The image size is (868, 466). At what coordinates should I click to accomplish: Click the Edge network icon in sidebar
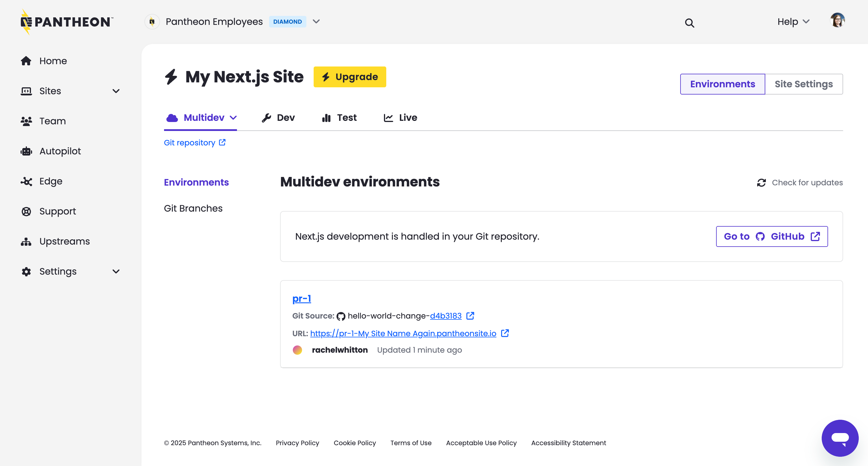pyautogui.click(x=26, y=182)
